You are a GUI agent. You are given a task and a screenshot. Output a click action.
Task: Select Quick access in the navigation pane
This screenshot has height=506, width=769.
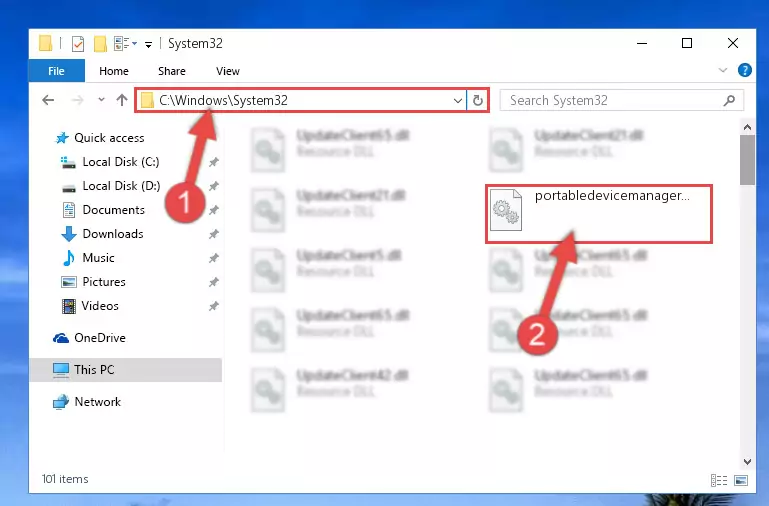point(109,138)
